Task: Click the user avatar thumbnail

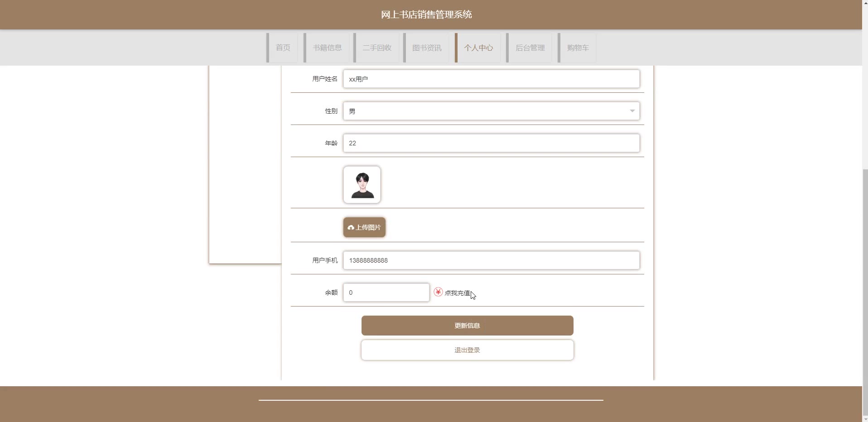Action: point(362,185)
